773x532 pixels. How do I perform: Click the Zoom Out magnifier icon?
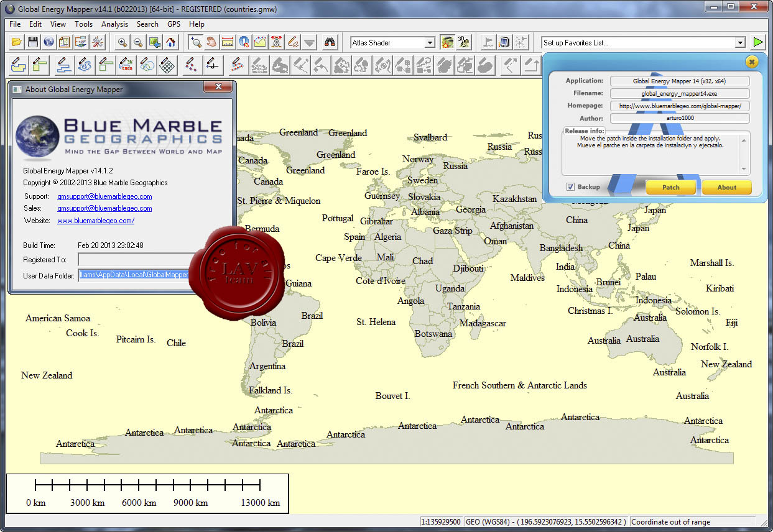pos(138,42)
